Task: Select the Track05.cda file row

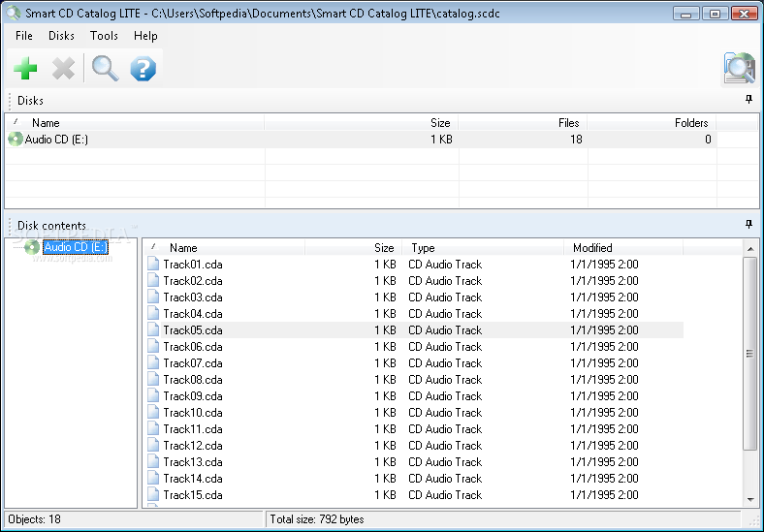Action: pyautogui.click(x=415, y=330)
